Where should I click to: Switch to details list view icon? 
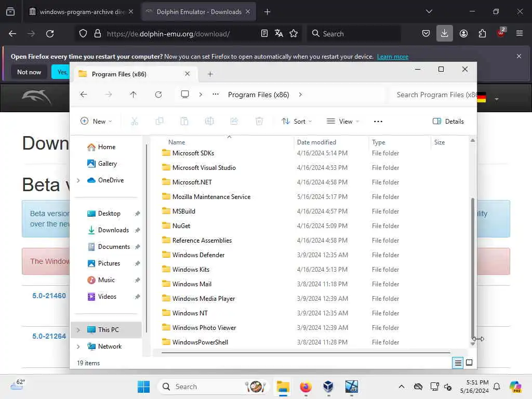point(458,363)
